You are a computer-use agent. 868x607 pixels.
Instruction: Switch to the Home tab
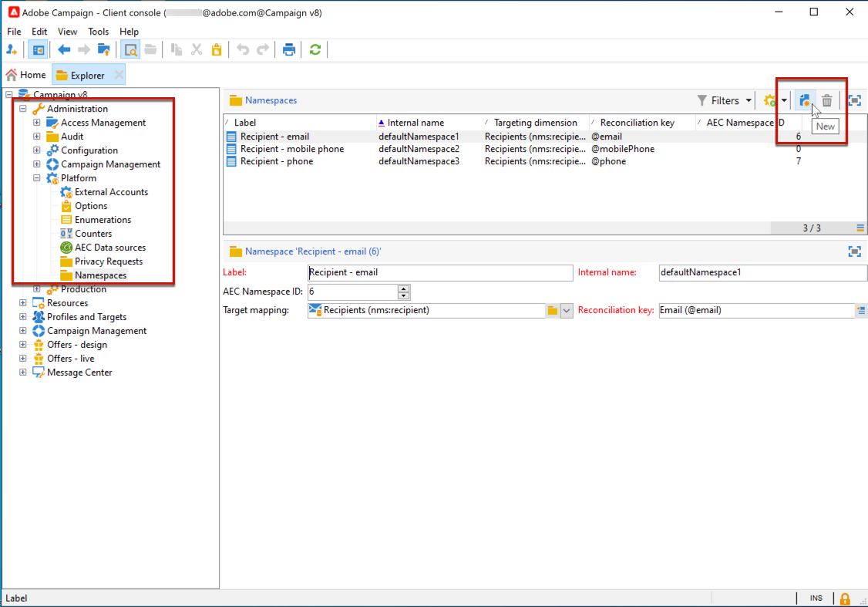pos(26,75)
